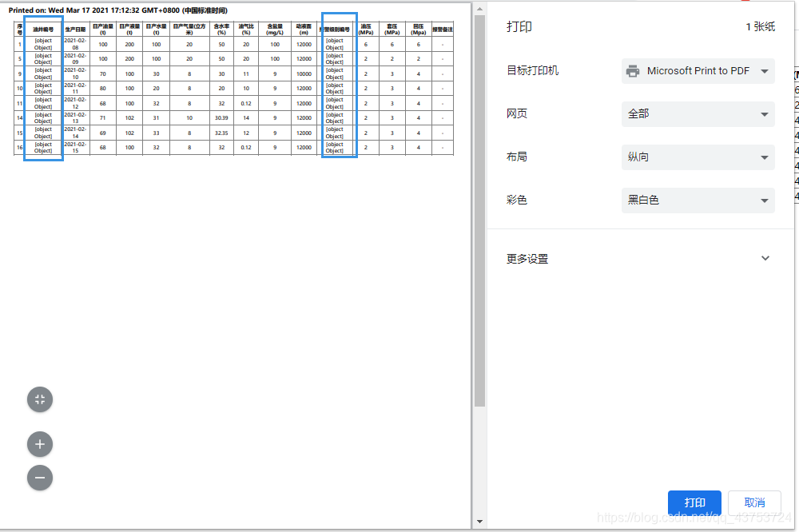Open the Microsoft Print to PDF printer dropdown
This screenshot has width=799, height=532.
[x=698, y=71]
